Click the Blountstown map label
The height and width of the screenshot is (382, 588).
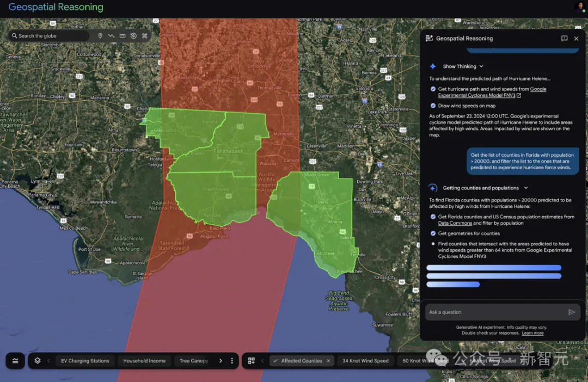point(124,150)
